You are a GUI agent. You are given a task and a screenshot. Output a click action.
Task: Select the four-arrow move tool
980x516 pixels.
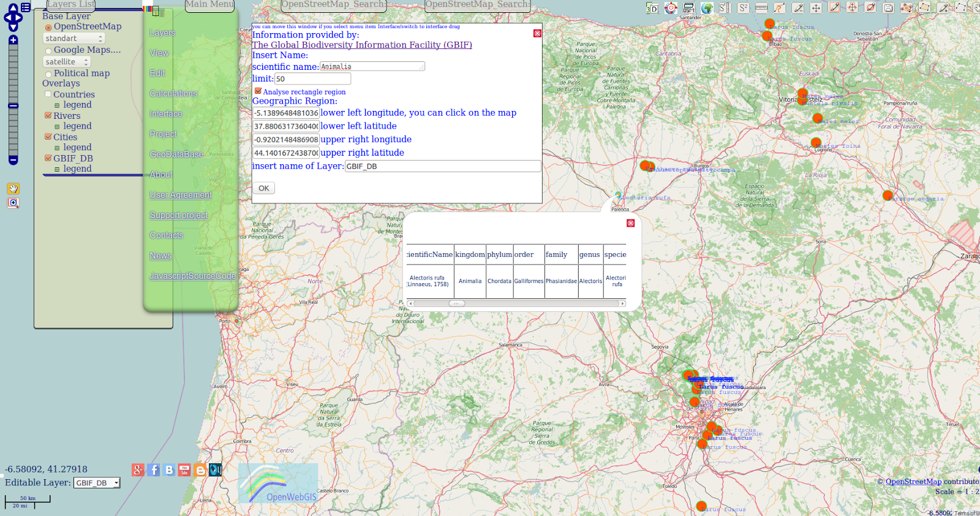tap(816, 8)
